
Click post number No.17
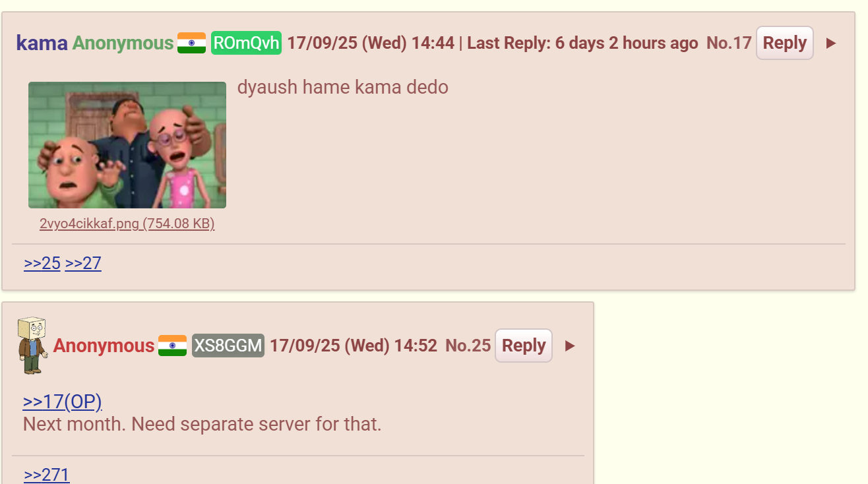[729, 44]
